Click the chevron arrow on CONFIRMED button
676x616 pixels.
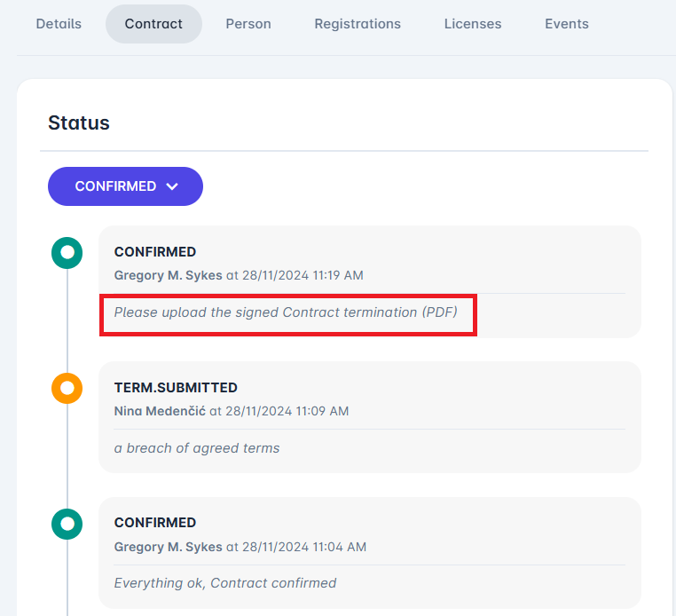click(172, 186)
